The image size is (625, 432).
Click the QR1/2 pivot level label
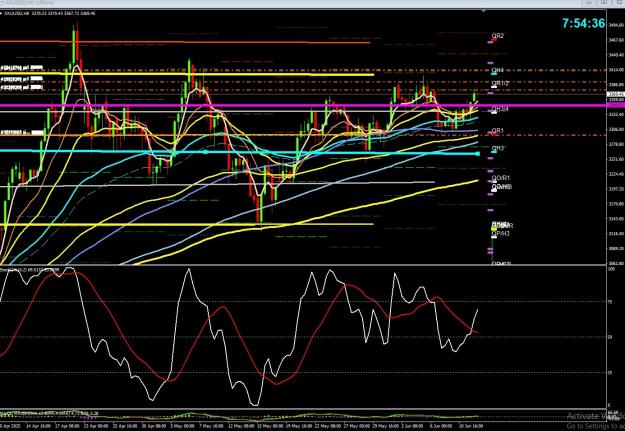pos(500,83)
